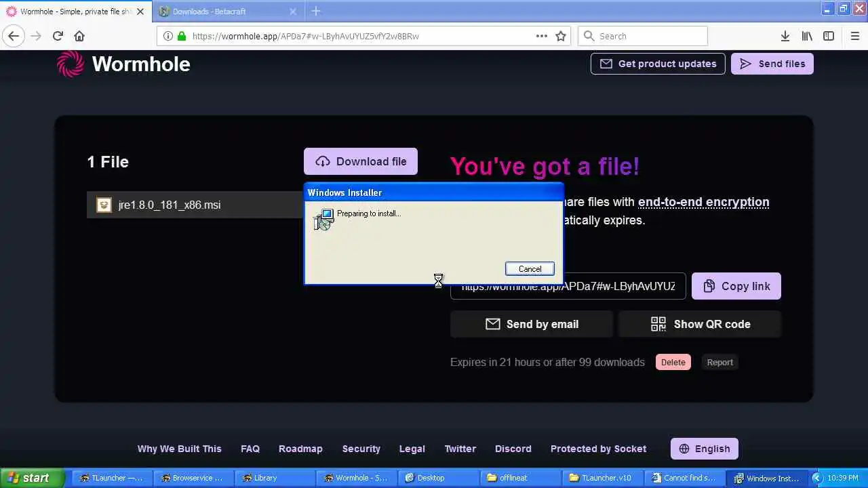
Task: Switch to Downloads - Betacraft tab
Action: (x=228, y=12)
